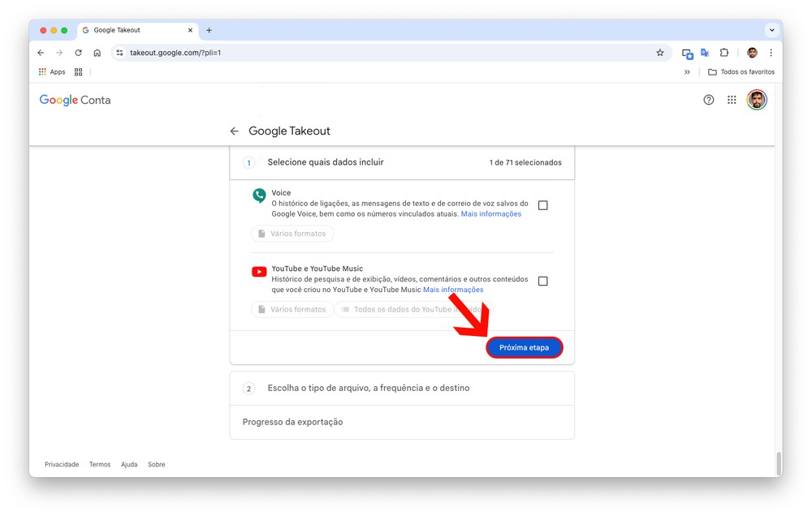Image resolution: width=812 pixels, height=516 pixels.
Task: Open the Chrome extensions puzzle icon
Action: [724, 53]
